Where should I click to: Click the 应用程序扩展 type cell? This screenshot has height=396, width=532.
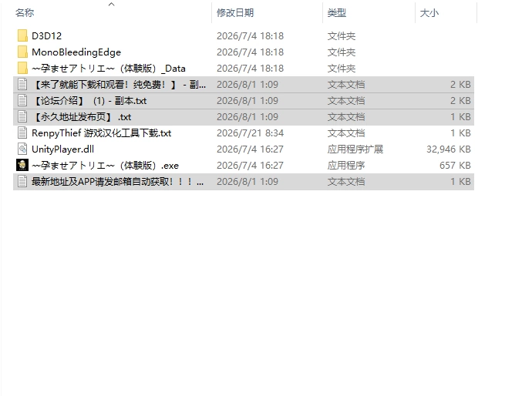(x=355, y=149)
